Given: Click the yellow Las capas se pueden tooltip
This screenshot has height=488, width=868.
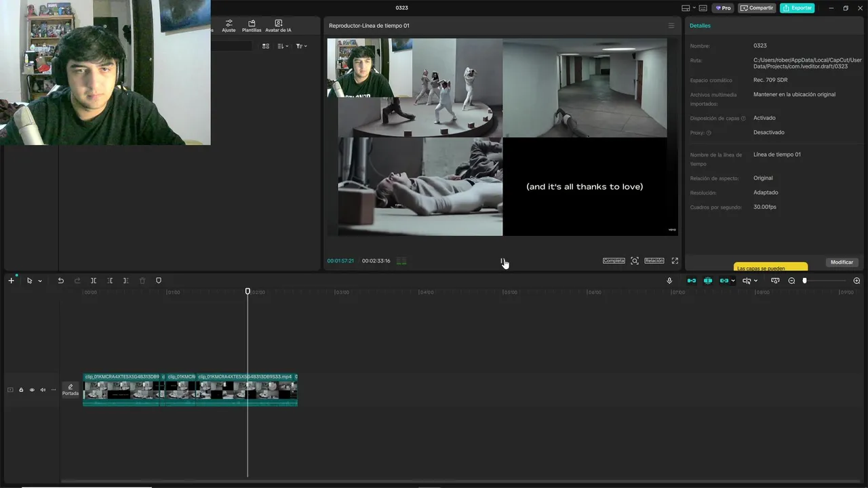Looking at the screenshot, I should pos(770,268).
